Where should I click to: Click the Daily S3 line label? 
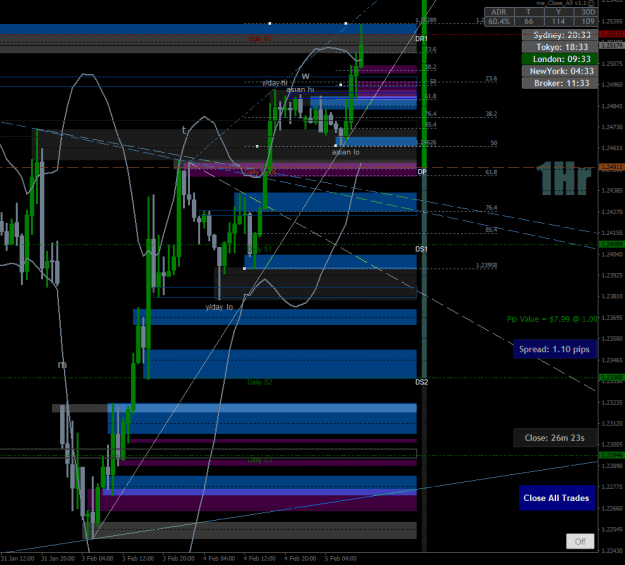pos(259,460)
